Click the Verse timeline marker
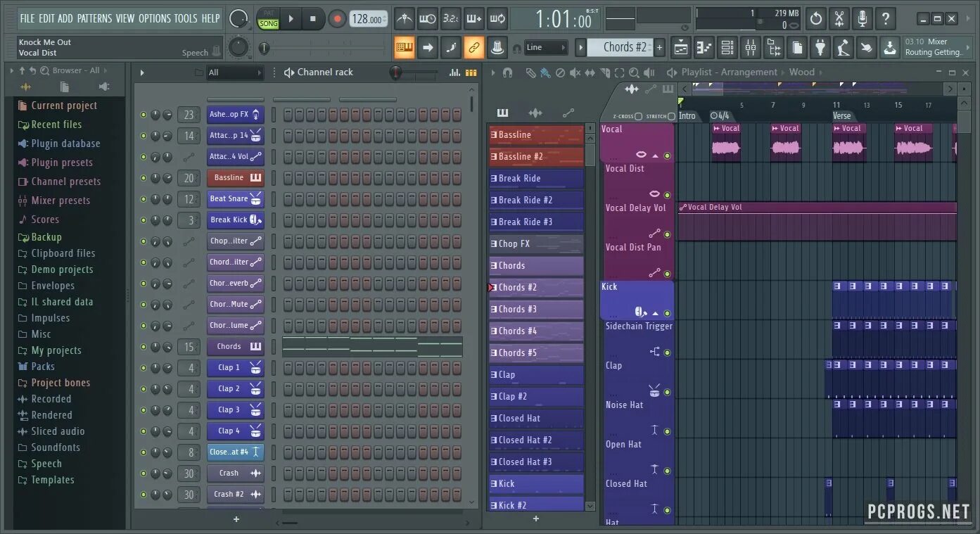Viewport: 980px width, 534px height. point(841,116)
